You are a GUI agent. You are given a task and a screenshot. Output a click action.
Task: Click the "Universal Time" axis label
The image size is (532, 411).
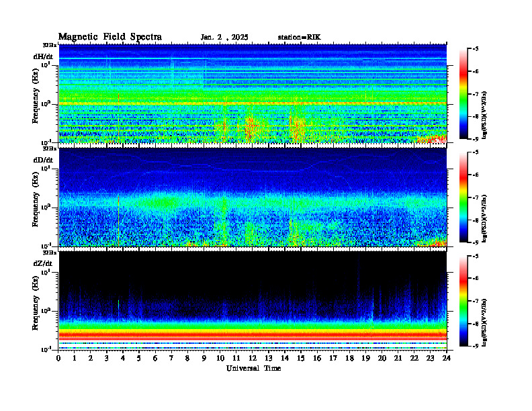tap(254, 368)
